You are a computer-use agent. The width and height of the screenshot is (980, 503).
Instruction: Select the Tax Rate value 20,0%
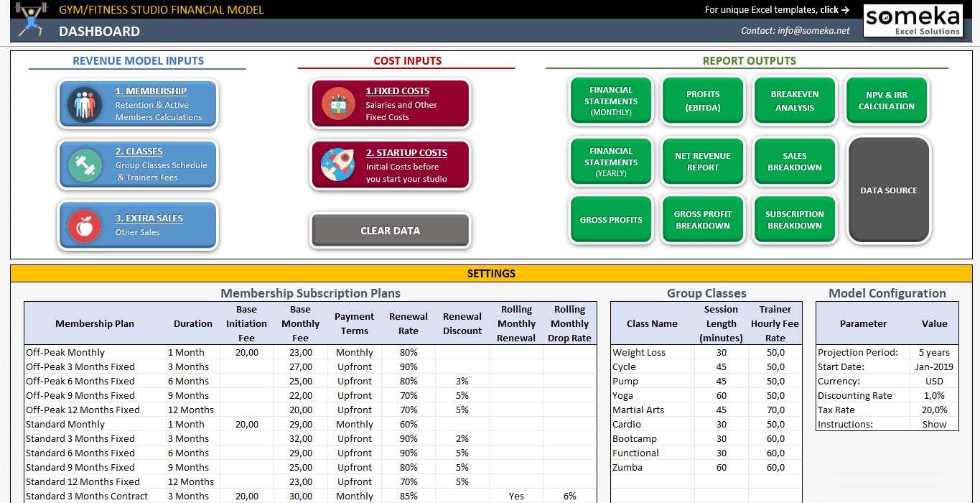click(x=934, y=410)
